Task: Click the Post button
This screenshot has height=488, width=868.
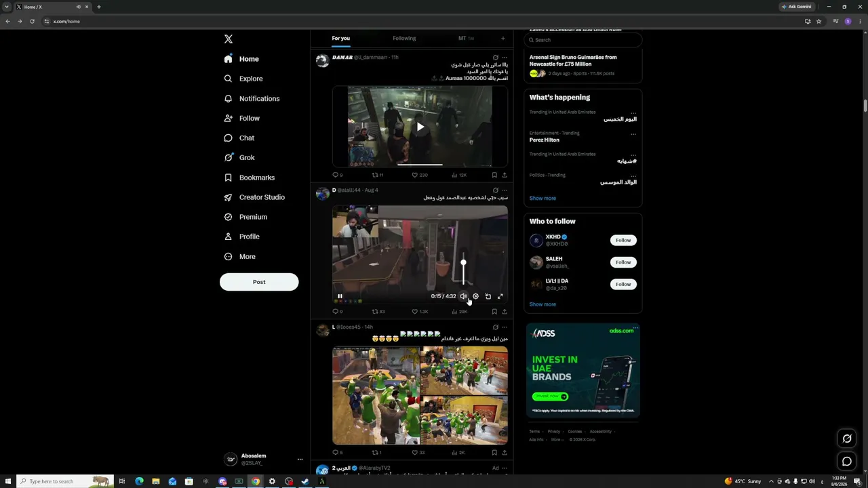Action: click(x=259, y=282)
